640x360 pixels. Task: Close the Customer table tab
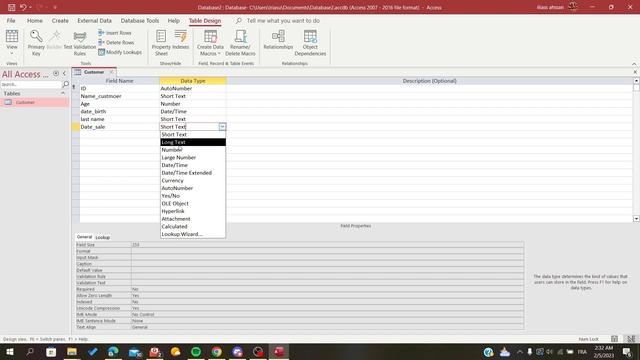click(x=111, y=72)
